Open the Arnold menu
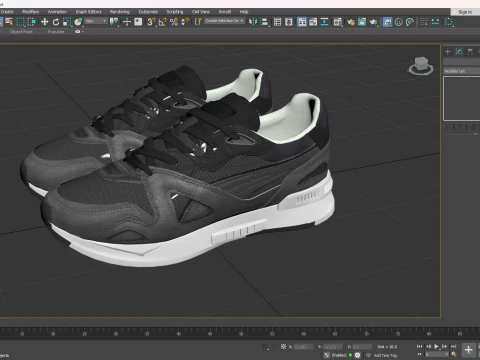The height and width of the screenshot is (360, 480). [x=225, y=12]
